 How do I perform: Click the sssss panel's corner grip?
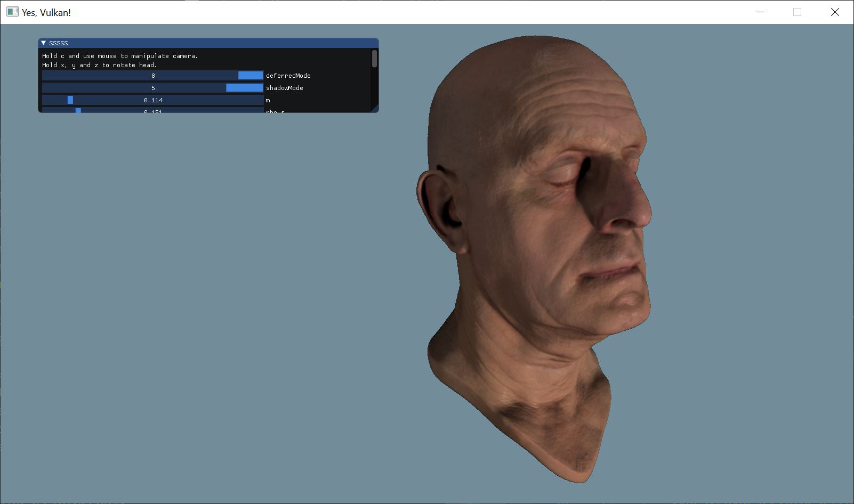click(375, 109)
